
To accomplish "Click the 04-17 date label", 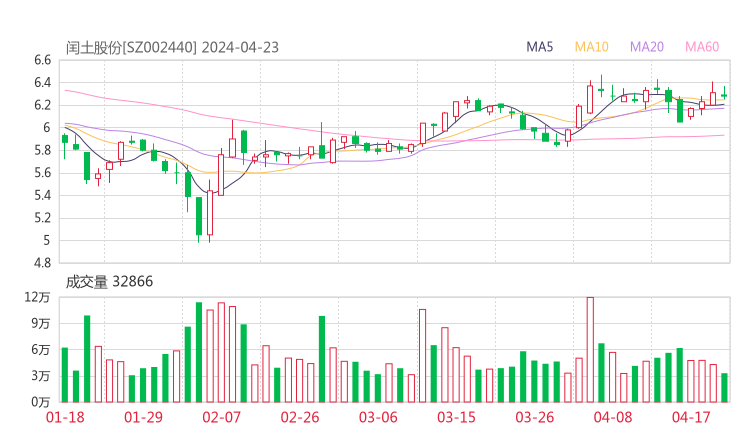I will click(x=691, y=417).
